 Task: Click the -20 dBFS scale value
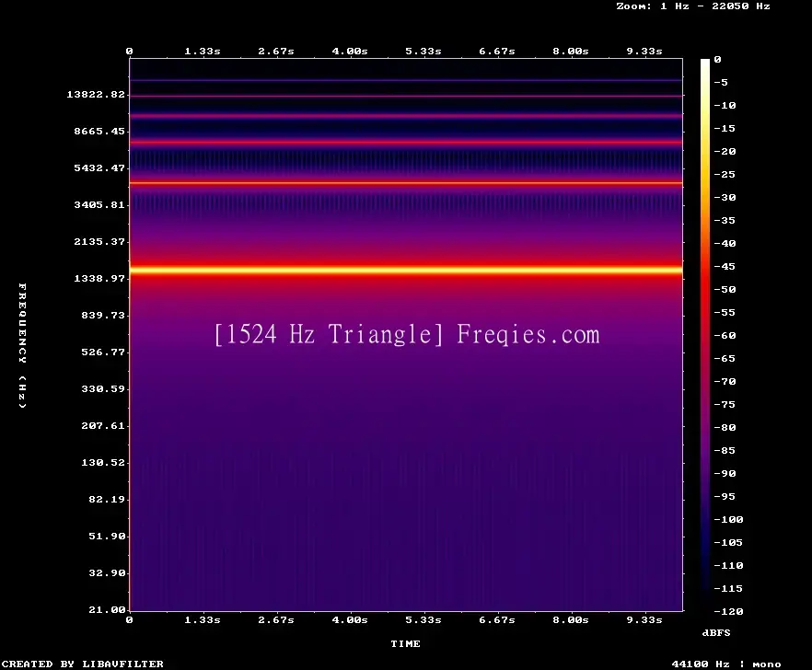click(x=725, y=151)
